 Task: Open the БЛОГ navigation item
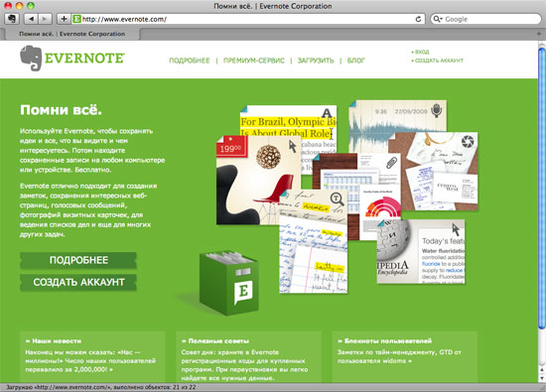point(355,61)
